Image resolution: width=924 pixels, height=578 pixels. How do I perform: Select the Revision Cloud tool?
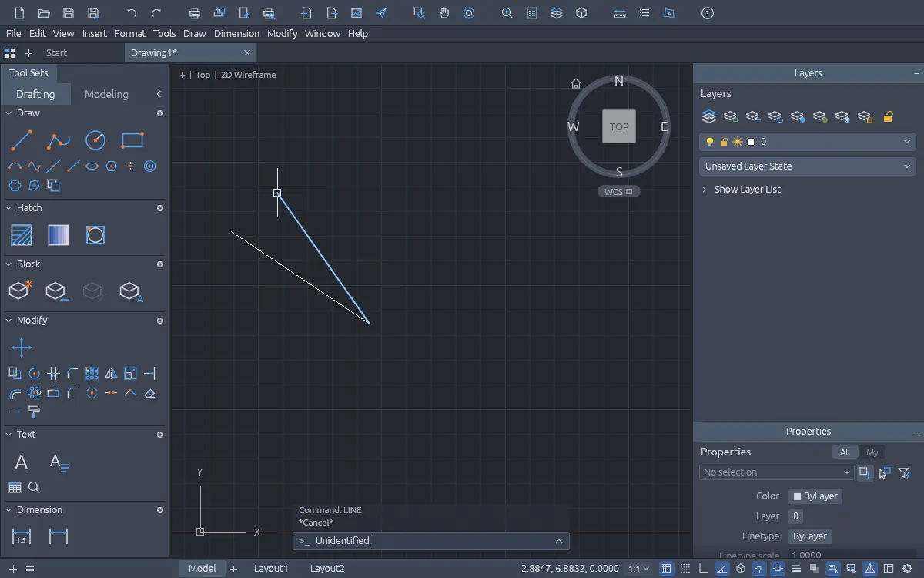point(15,185)
